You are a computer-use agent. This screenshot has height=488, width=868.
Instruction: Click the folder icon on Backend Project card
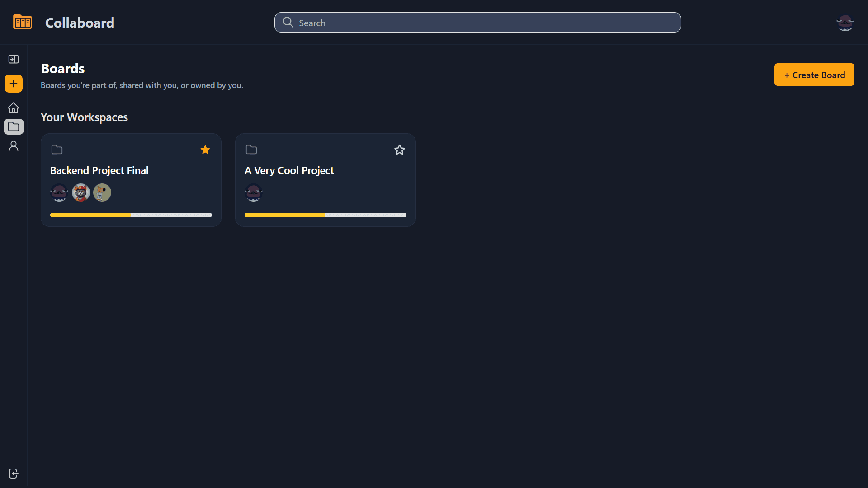pos(57,150)
